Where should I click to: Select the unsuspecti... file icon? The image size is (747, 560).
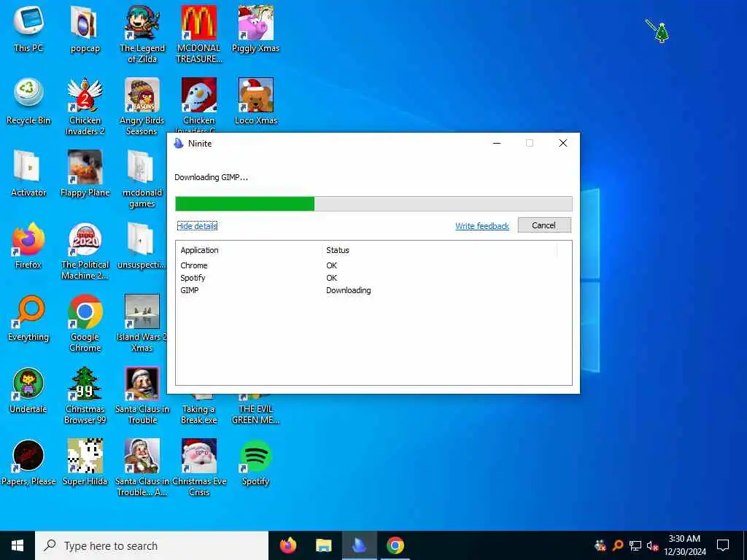click(142, 246)
